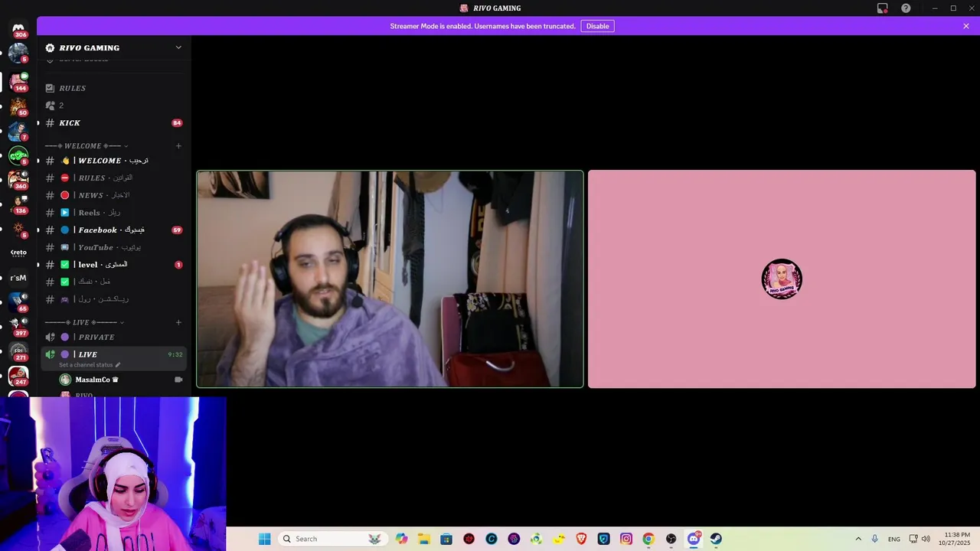Open server icon with 247 badge
This screenshot has height=551, width=980.
(x=18, y=377)
